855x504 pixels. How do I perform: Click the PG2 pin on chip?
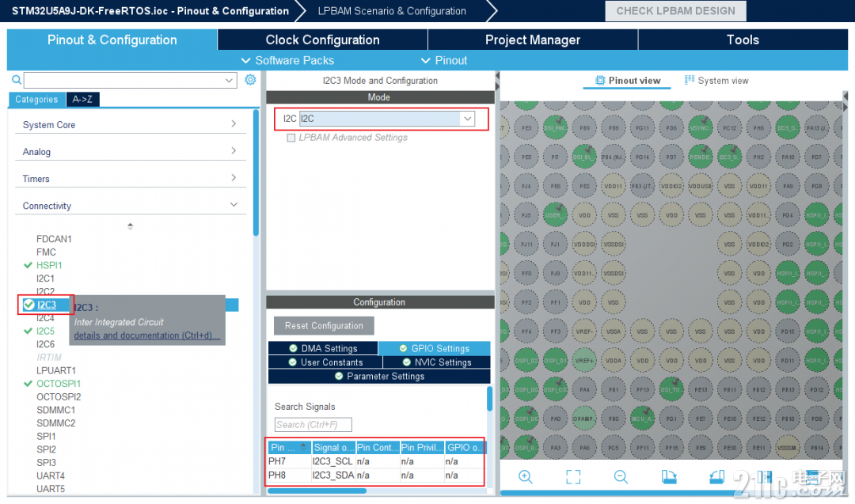pos(788,244)
